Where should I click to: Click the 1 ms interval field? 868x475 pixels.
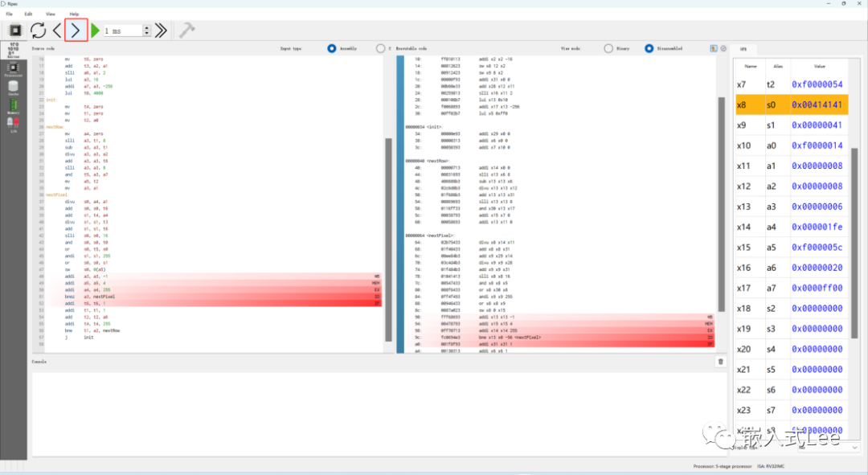pos(122,31)
